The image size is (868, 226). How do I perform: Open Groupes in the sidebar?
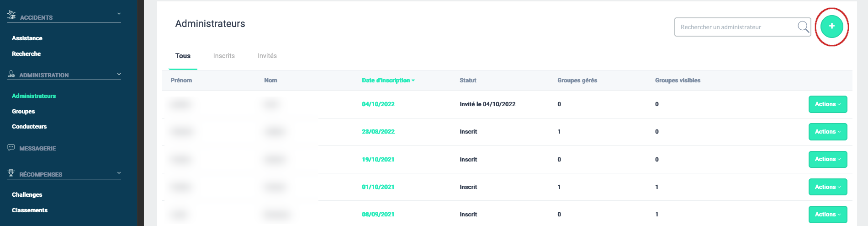tap(23, 111)
